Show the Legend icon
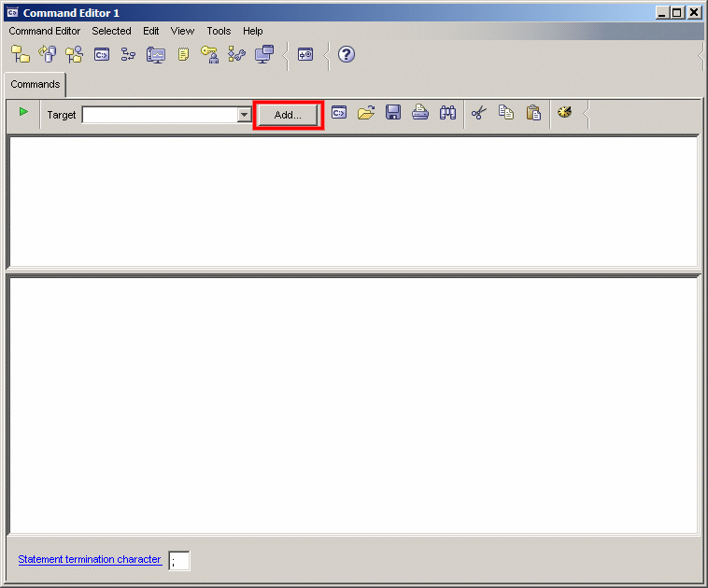708x588 pixels. coord(305,55)
